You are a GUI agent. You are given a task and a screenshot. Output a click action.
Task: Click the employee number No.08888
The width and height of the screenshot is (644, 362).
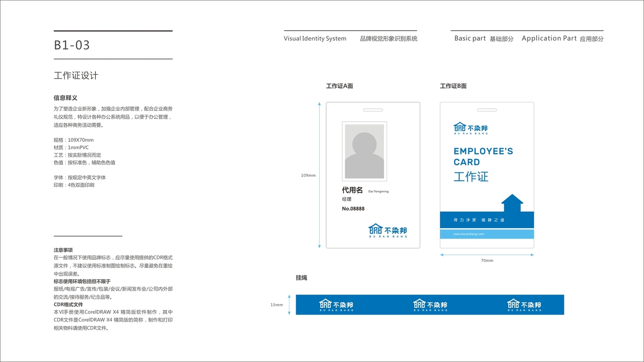(353, 209)
